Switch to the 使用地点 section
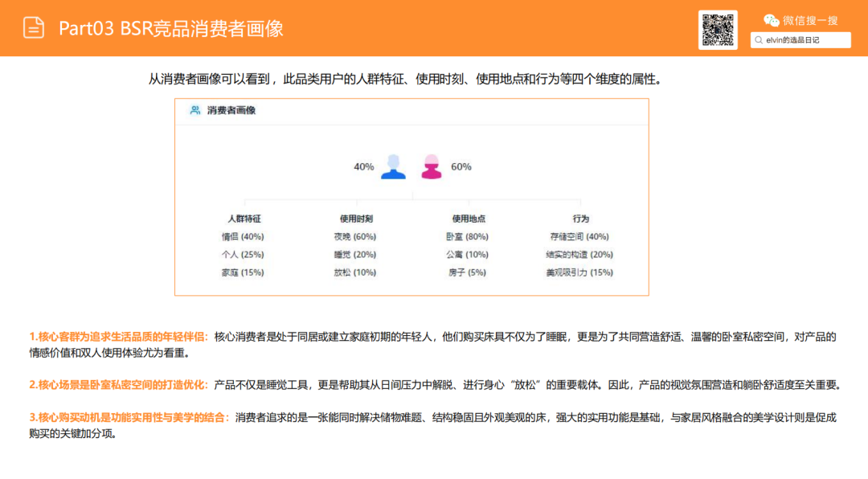 click(468, 218)
